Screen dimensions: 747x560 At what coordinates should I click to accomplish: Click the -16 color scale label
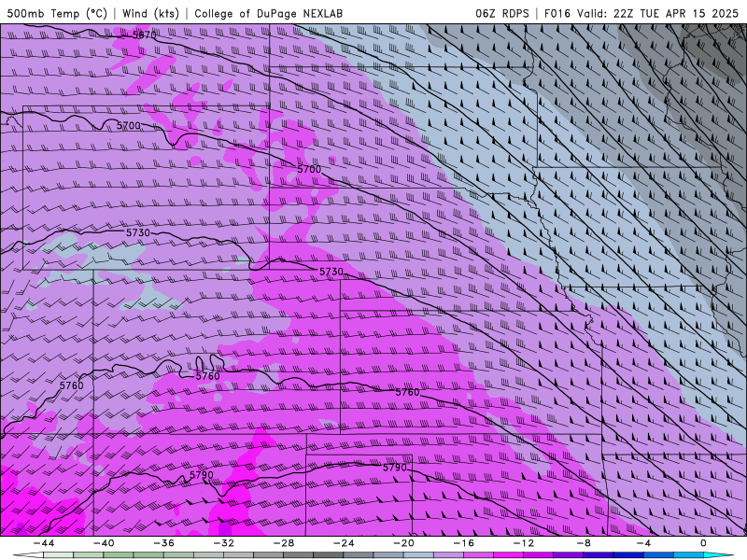click(463, 543)
